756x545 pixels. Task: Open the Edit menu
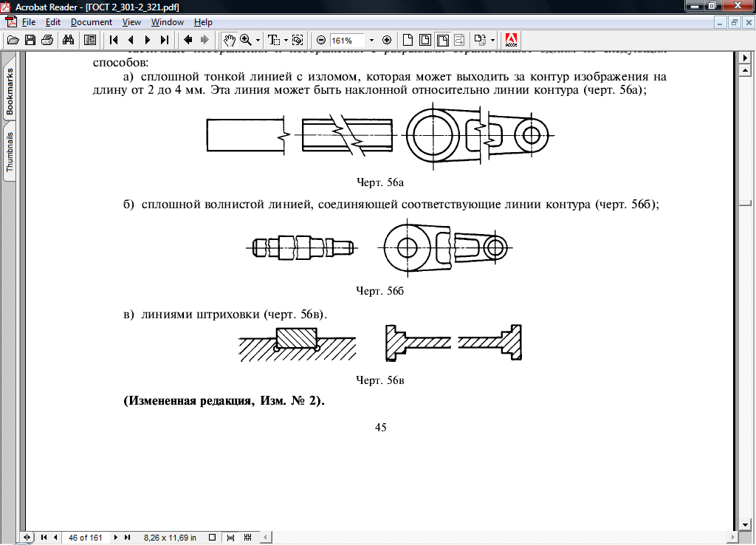[x=53, y=22]
